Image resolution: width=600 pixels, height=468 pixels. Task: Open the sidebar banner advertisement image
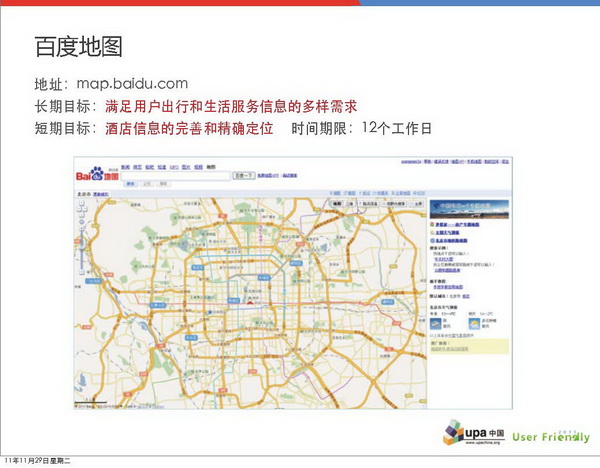(470, 209)
